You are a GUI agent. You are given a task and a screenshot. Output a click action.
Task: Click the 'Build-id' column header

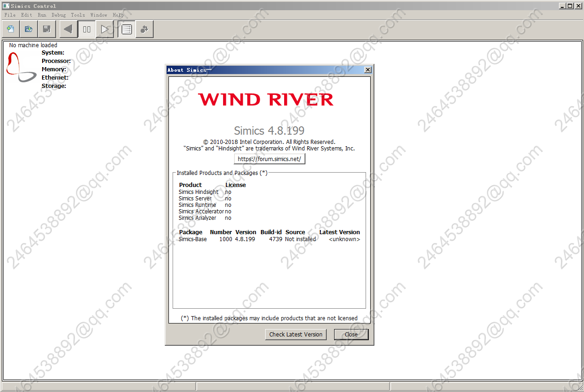click(271, 232)
